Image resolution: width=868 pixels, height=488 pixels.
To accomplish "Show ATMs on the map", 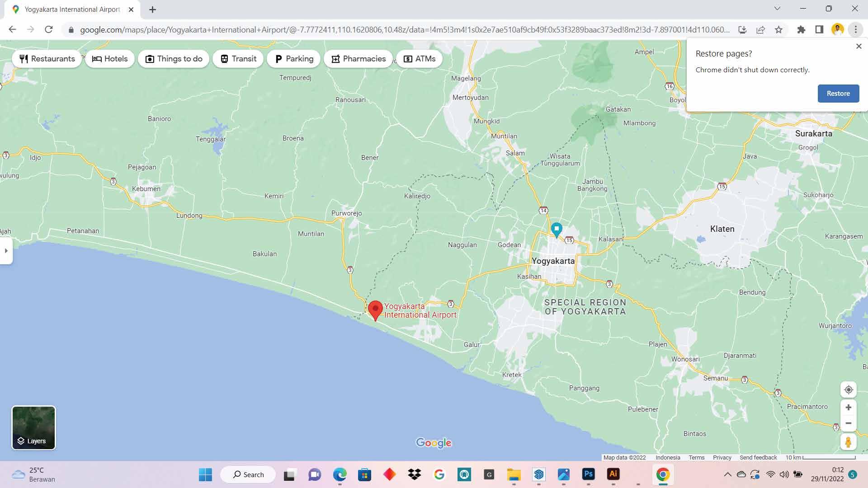I will coord(420,59).
